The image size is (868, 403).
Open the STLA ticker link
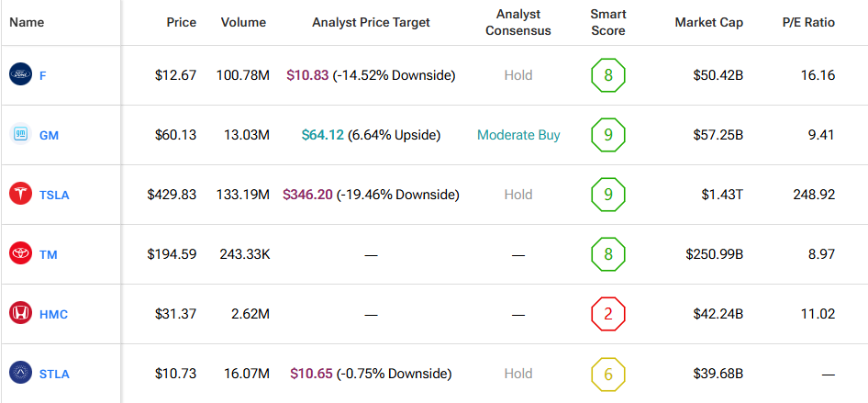(54, 374)
